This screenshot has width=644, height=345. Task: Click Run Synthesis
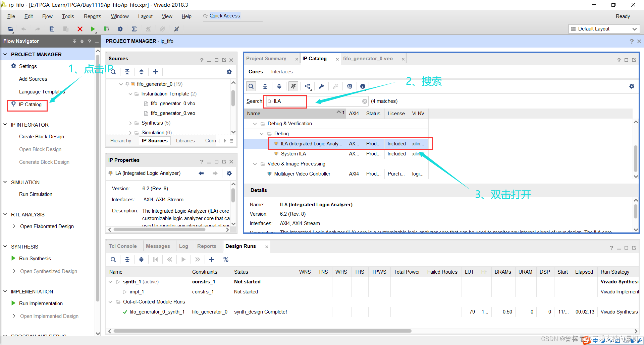coord(35,259)
